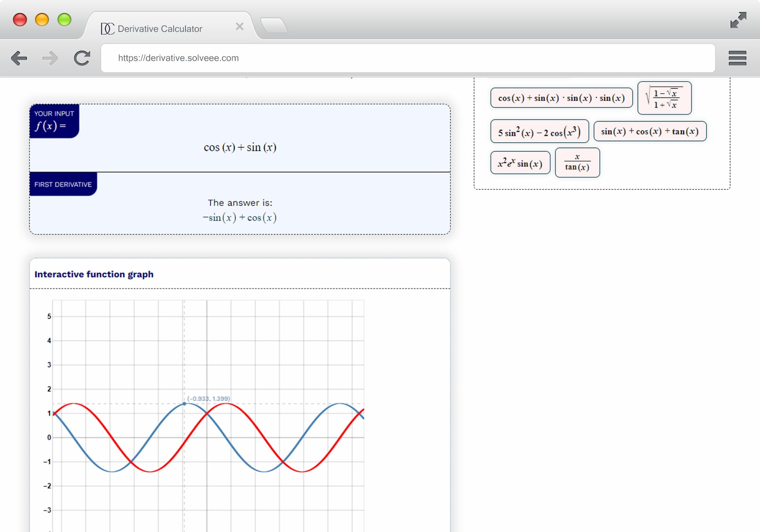Click the Derivative Calculator tab favicon
This screenshot has height=532, width=760.
[107, 28]
